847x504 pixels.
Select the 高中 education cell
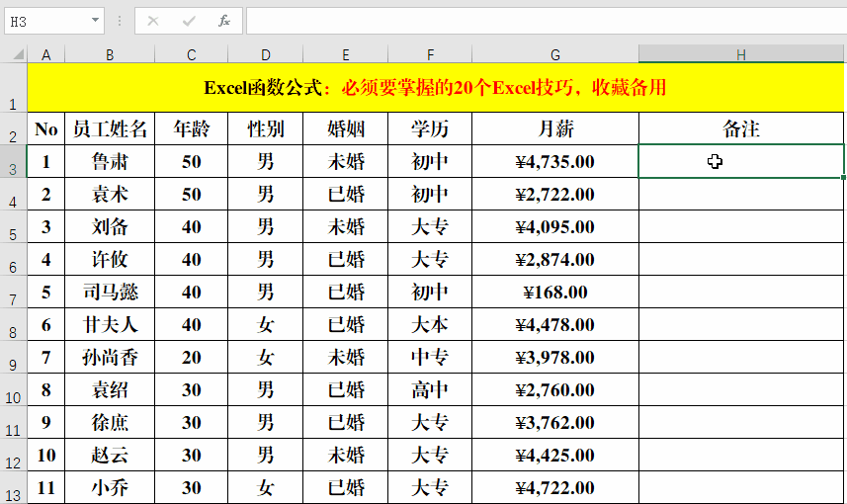[430, 389]
